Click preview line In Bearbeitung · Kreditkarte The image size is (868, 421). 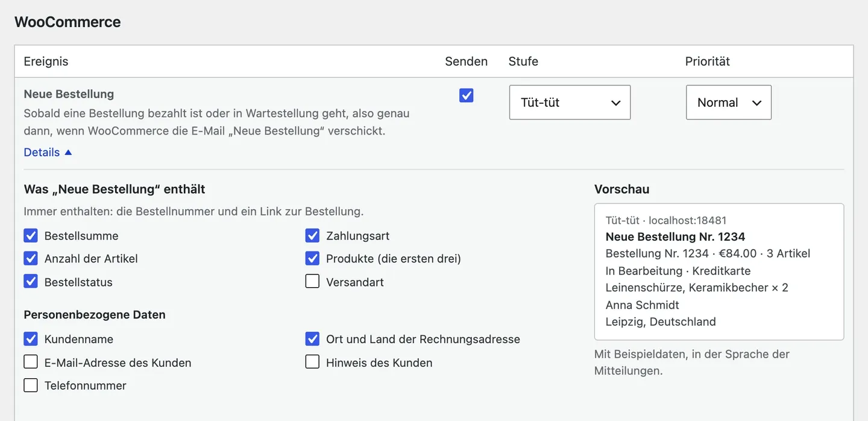point(678,271)
